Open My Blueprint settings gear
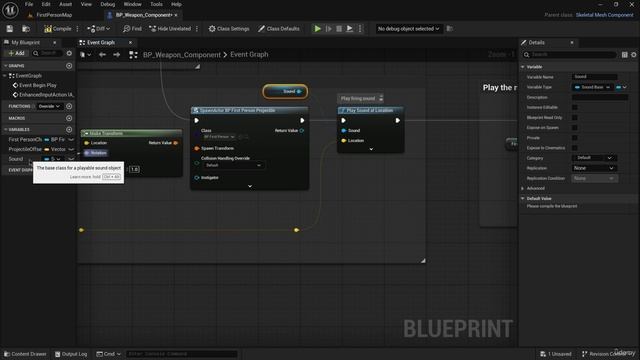The height and width of the screenshot is (360, 640). [69, 53]
